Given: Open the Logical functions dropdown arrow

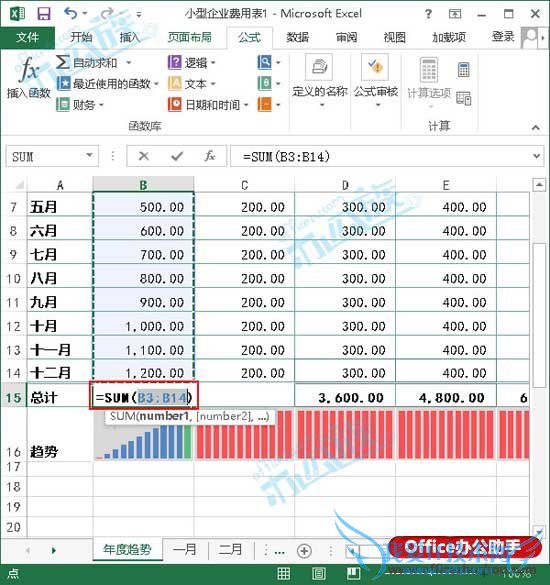Looking at the screenshot, I should pyautogui.click(x=213, y=63).
